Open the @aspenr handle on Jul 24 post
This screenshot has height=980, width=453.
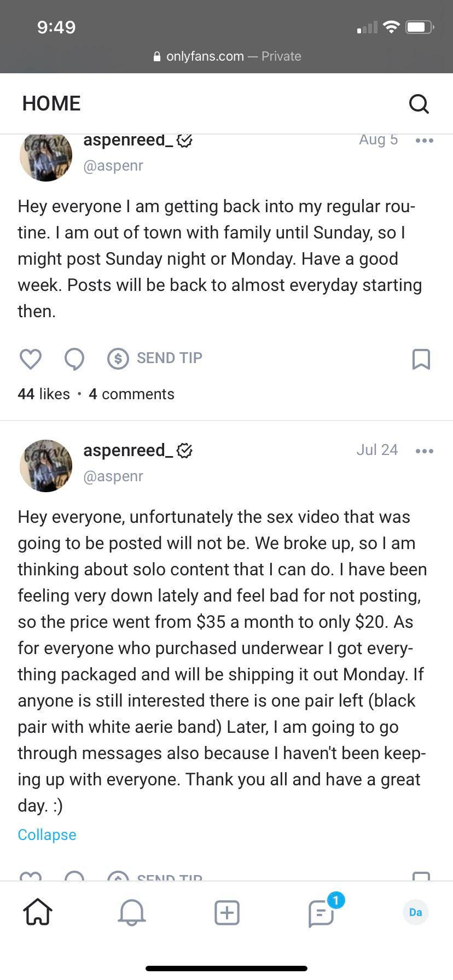tap(113, 476)
